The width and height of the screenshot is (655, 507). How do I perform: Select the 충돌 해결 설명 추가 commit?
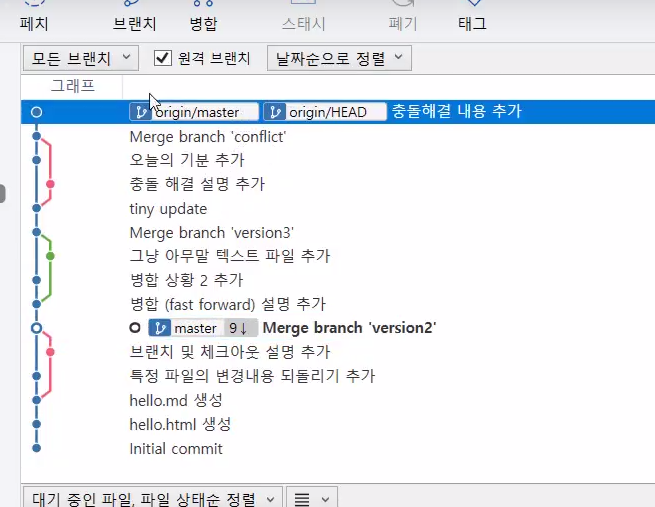tap(197, 184)
